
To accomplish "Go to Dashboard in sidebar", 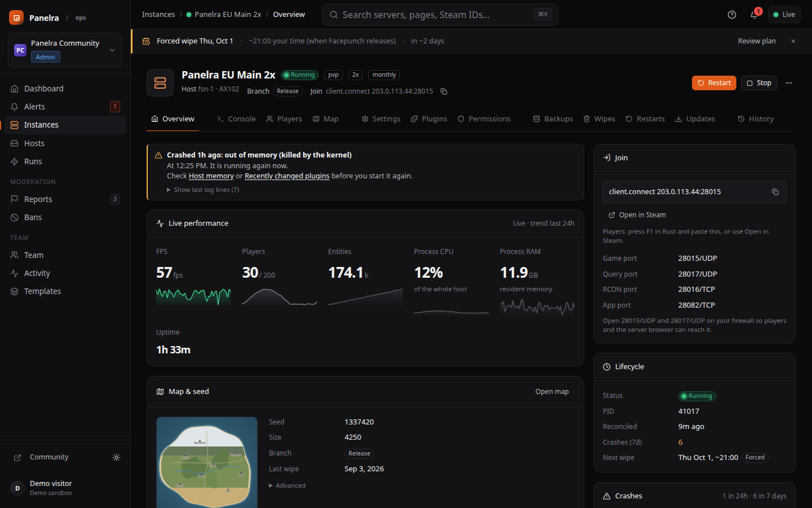I will (65, 89).
